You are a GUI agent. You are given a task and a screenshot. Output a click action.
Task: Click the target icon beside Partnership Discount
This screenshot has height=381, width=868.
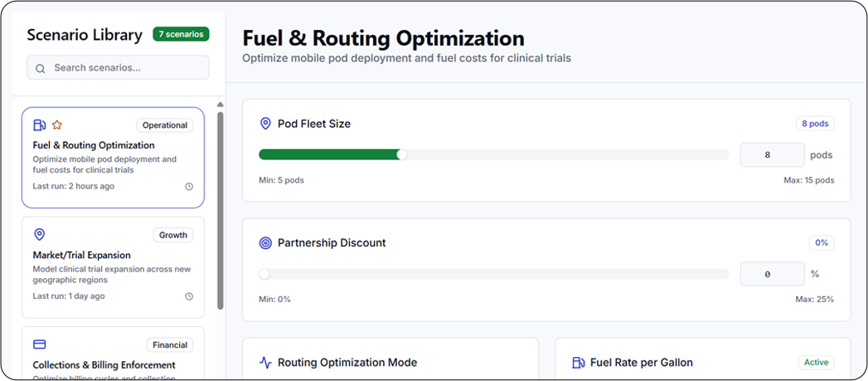pyautogui.click(x=265, y=243)
